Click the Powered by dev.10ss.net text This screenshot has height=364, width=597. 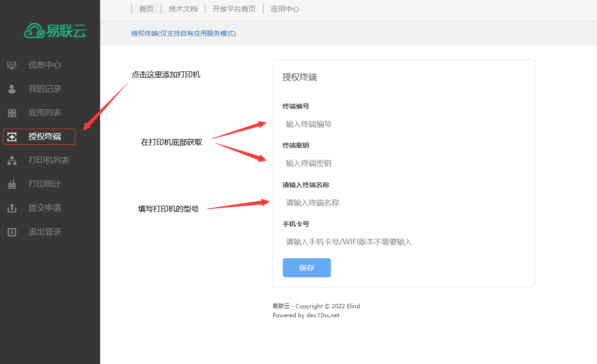(306, 315)
